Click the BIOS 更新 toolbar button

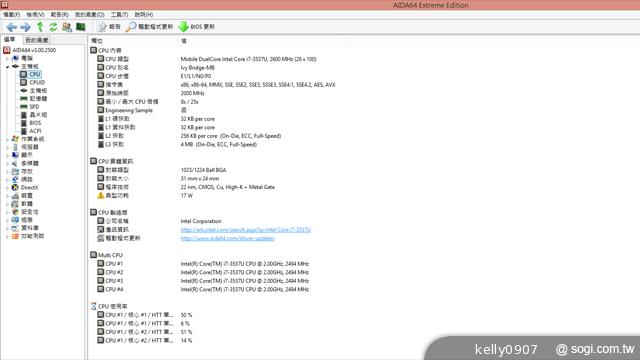click(197, 27)
